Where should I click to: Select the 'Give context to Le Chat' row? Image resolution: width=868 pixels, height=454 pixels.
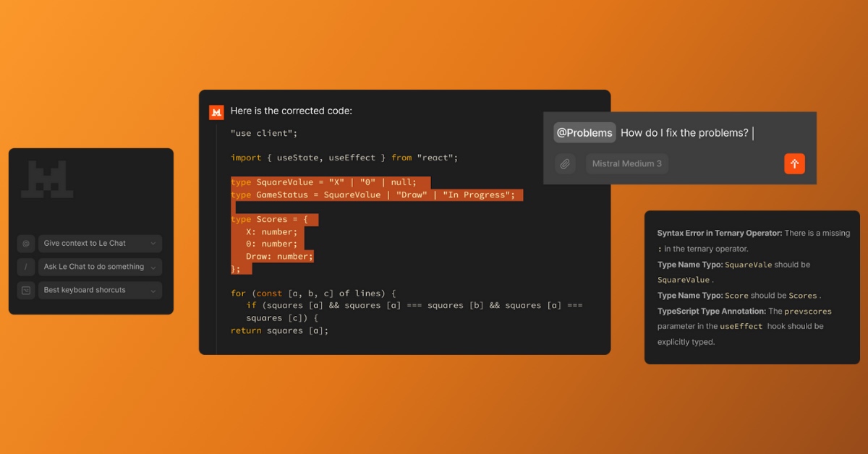pyautogui.click(x=101, y=244)
